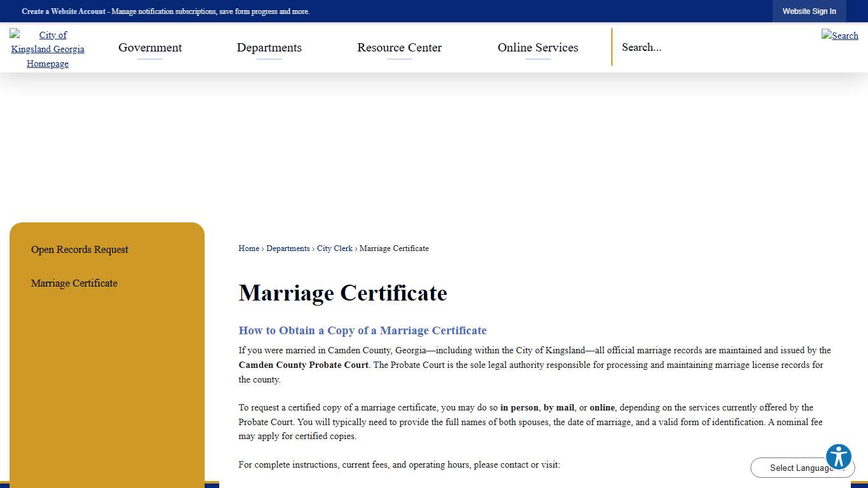Image resolution: width=868 pixels, height=488 pixels.
Task: Click Home in the breadcrumb trail
Action: pyautogui.click(x=248, y=248)
